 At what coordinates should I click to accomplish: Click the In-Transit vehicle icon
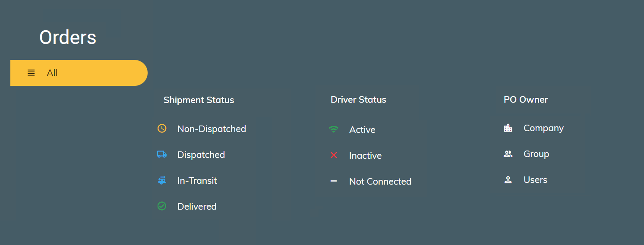[162, 180]
